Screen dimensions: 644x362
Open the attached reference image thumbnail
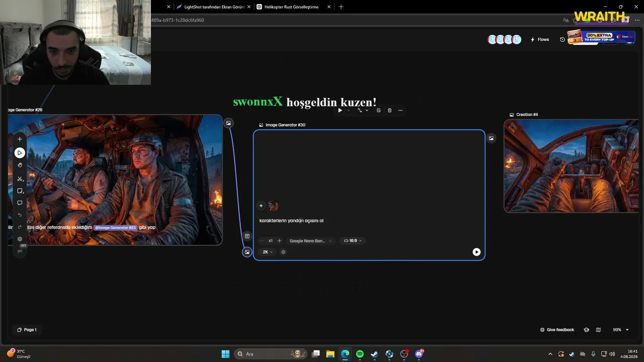point(273,206)
